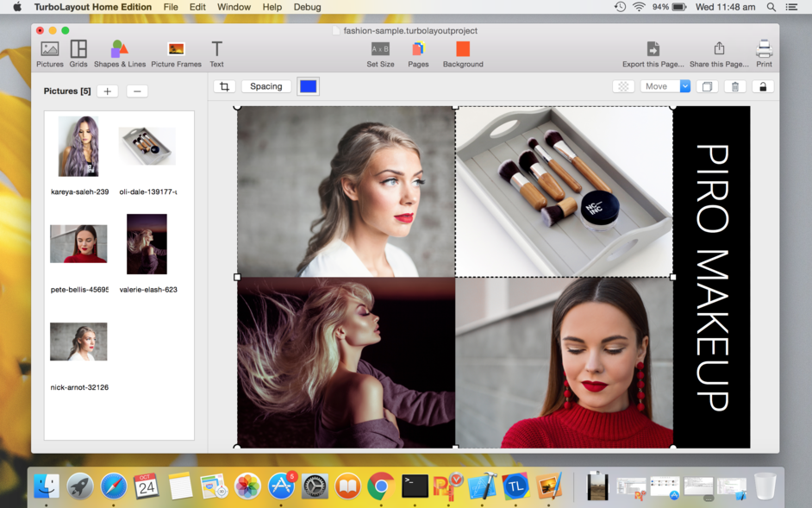
Task: Open Notes from the Dock
Action: (180, 486)
